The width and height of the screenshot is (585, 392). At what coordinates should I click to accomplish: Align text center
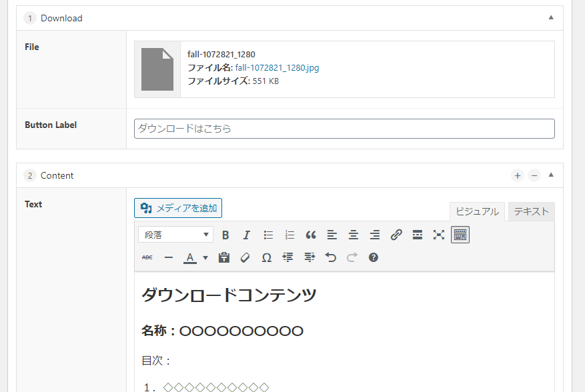[x=354, y=235]
